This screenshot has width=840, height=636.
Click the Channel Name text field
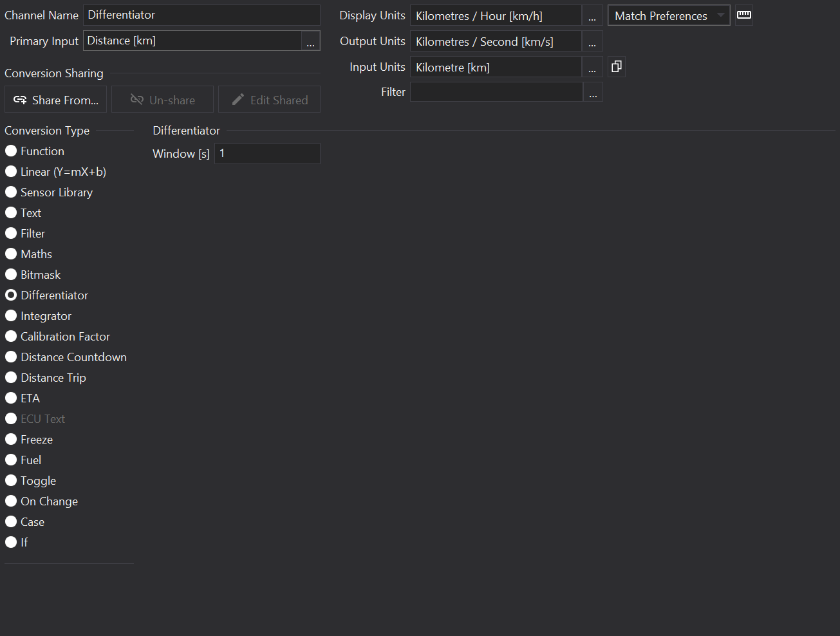[x=201, y=15]
